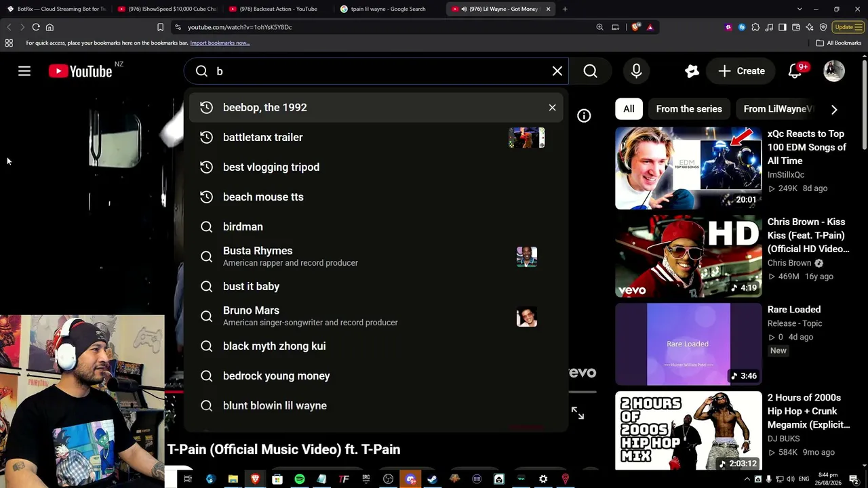
Task: Open 2 Hours of 2000s Hip Hop thumbnail
Action: 688,431
